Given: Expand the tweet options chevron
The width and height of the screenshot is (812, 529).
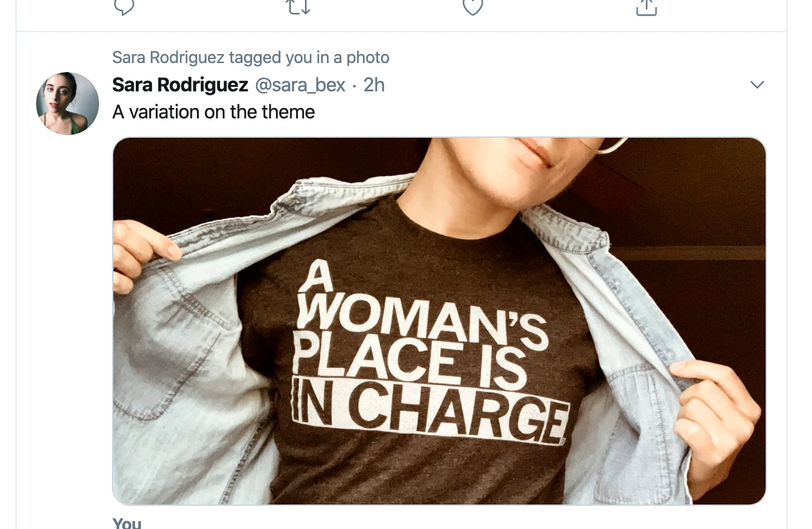Looking at the screenshot, I should click(757, 85).
